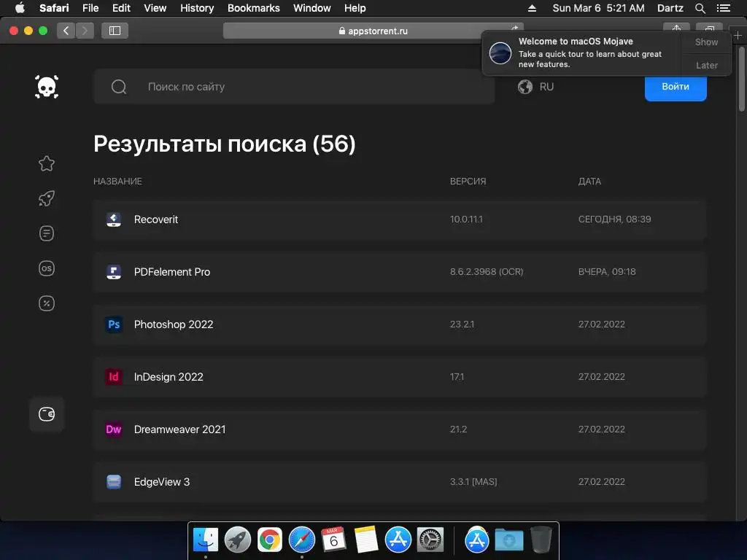Click the Recoverit app icon
The width and height of the screenshot is (747, 560).
coord(113,219)
